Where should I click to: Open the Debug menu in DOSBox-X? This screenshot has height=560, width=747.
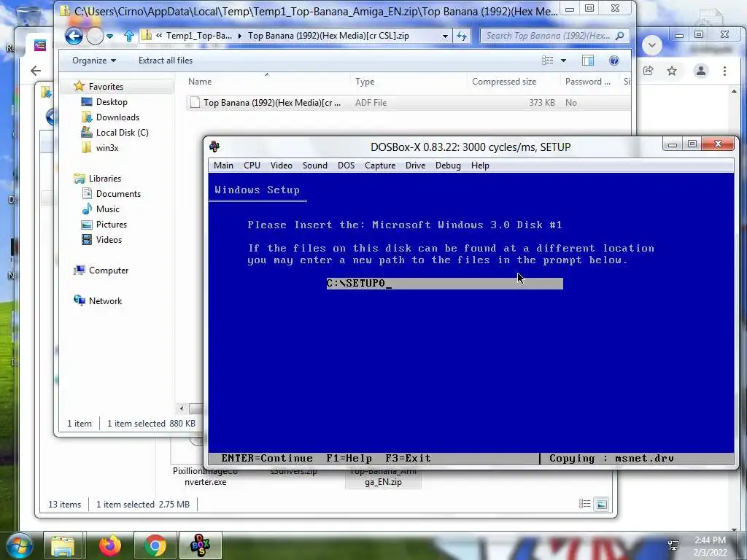coord(448,166)
